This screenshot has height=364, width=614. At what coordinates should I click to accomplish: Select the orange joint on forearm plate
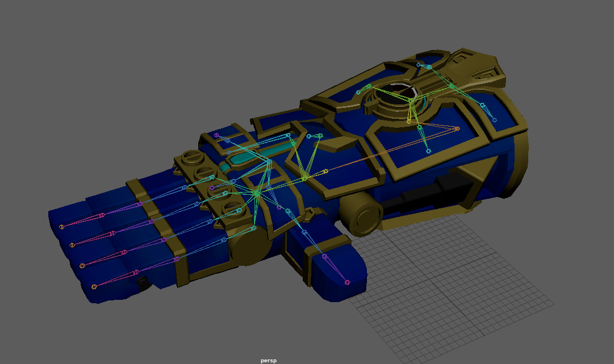tap(457, 128)
